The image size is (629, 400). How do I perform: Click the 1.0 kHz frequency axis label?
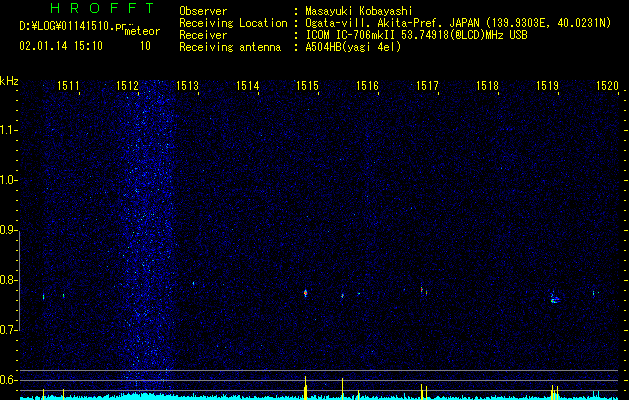point(8,180)
